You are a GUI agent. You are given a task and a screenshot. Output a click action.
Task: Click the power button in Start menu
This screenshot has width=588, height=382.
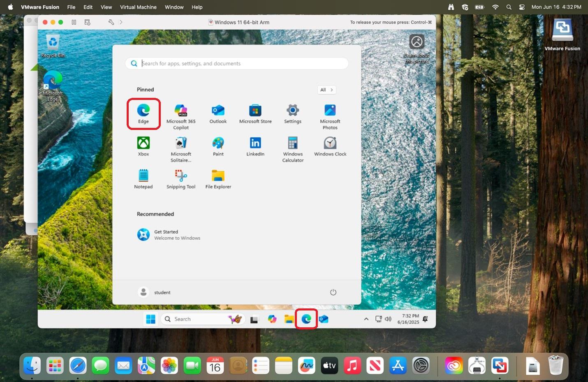click(333, 292)
